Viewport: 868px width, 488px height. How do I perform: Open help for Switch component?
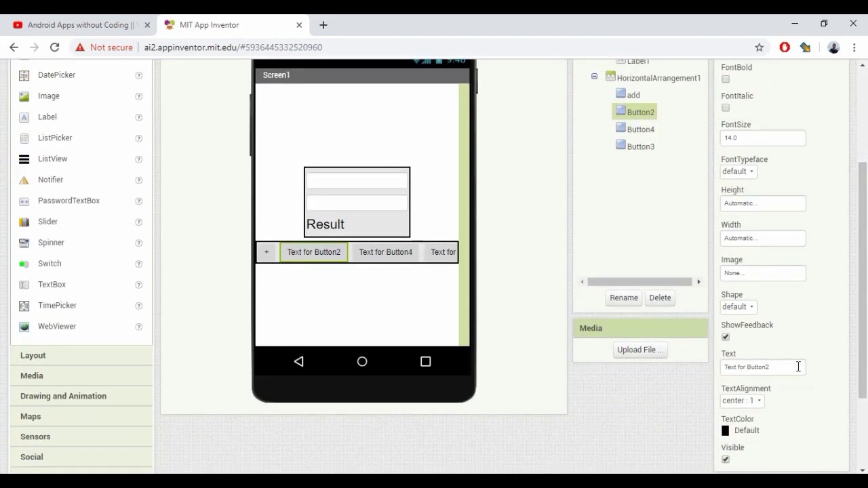(x=139, y=264)
